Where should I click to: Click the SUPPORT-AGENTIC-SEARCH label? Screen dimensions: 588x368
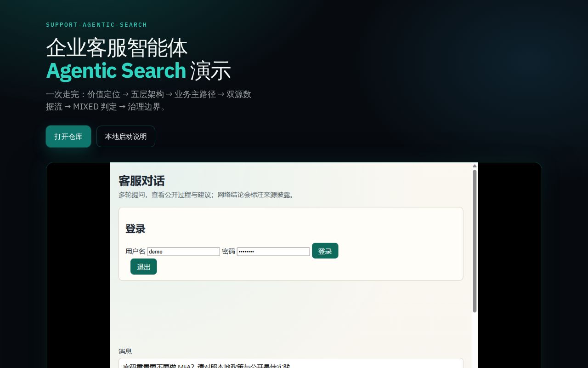pos(96,25)
